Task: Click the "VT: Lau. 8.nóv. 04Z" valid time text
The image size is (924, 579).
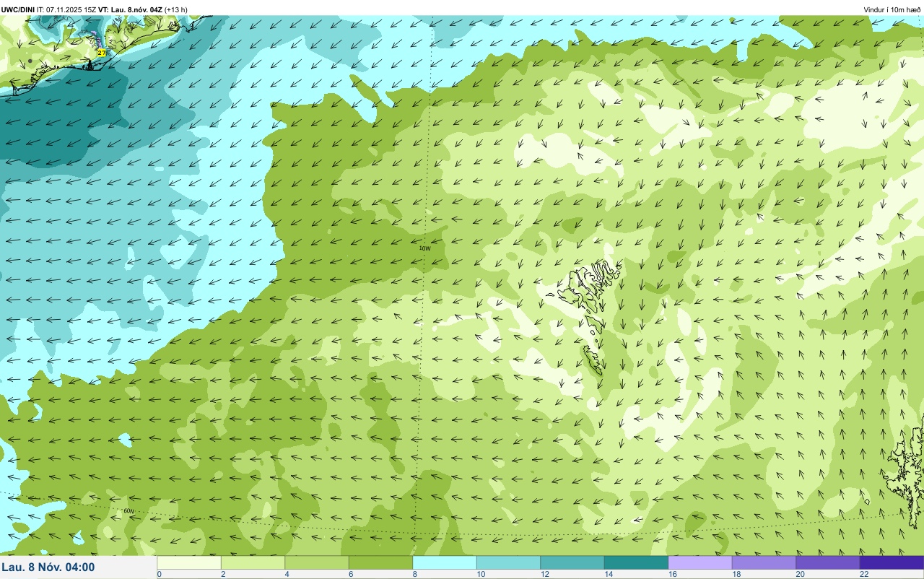Action: coord(131,9)
